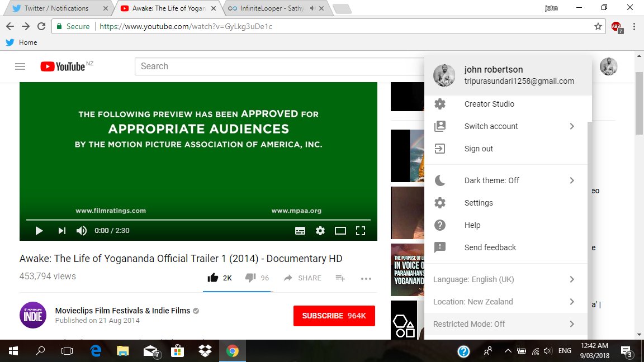Viewport: 644px width, 362px height.
Task: Open Adblock Plus extension icon
Action: click(617, 27)
